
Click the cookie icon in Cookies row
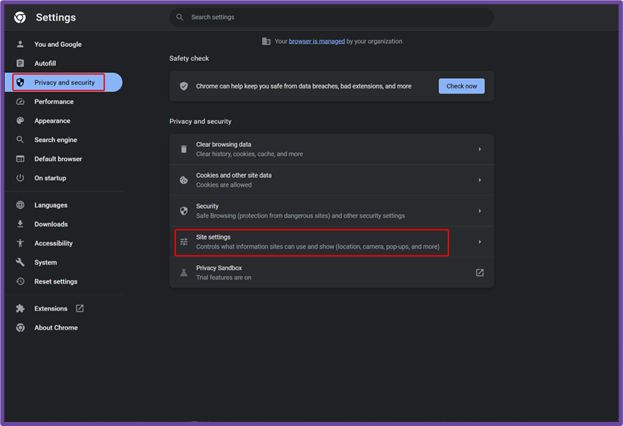point(184,180)
